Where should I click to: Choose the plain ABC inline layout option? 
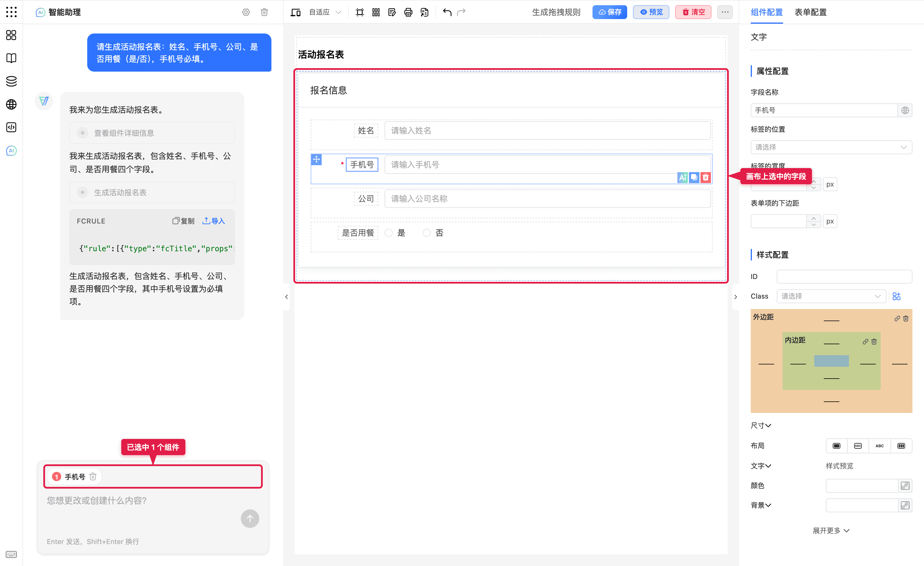click(880, 446)
